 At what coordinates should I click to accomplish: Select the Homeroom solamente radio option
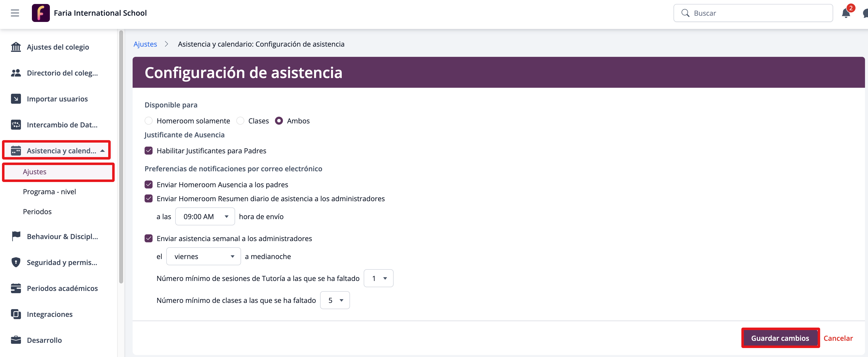tap(149, 121)
